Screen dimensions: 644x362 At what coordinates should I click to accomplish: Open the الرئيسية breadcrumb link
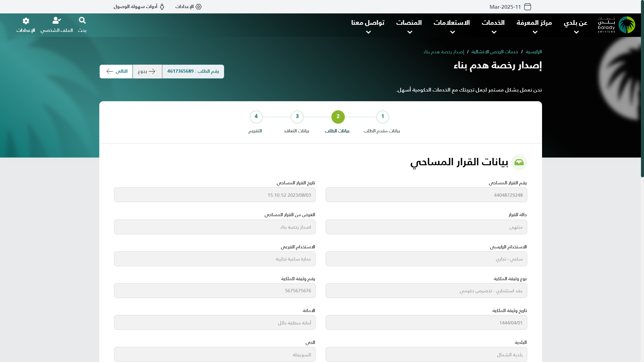[534, 52]
